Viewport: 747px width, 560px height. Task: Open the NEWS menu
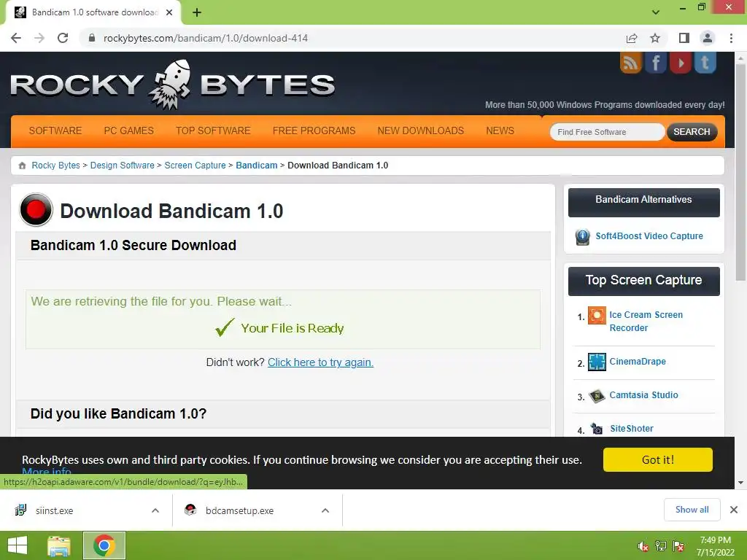500,131
